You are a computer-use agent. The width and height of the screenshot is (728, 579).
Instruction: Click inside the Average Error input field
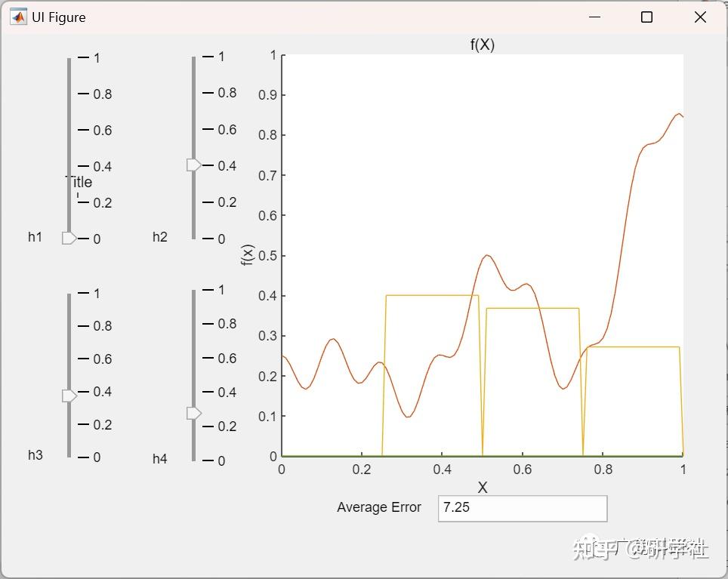521,508
